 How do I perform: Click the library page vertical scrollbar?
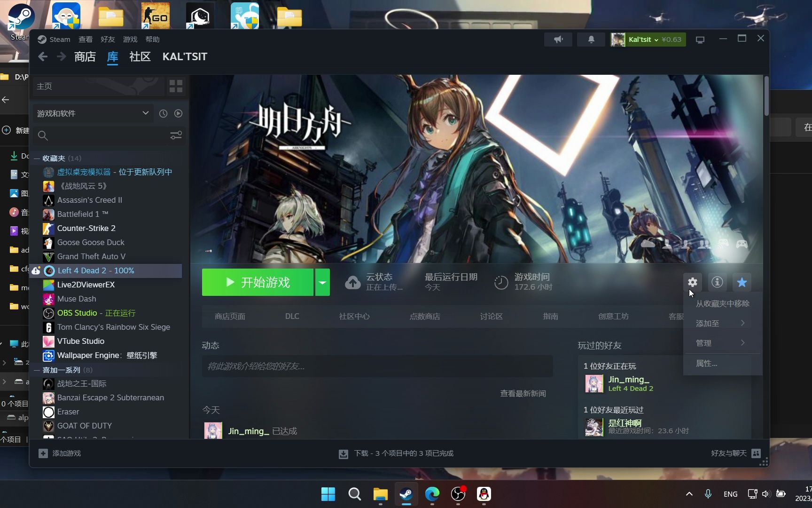point(766,96)
